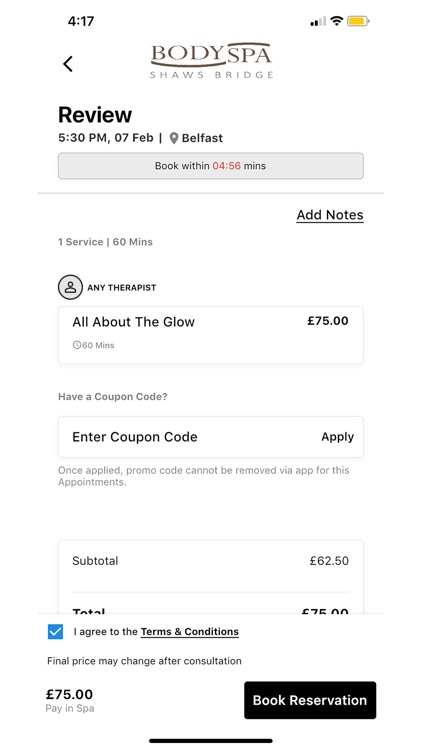The height and width of the screenshot is (750, 422).
Task: Tap the battery status icon
Action: [x=358, y=21]
